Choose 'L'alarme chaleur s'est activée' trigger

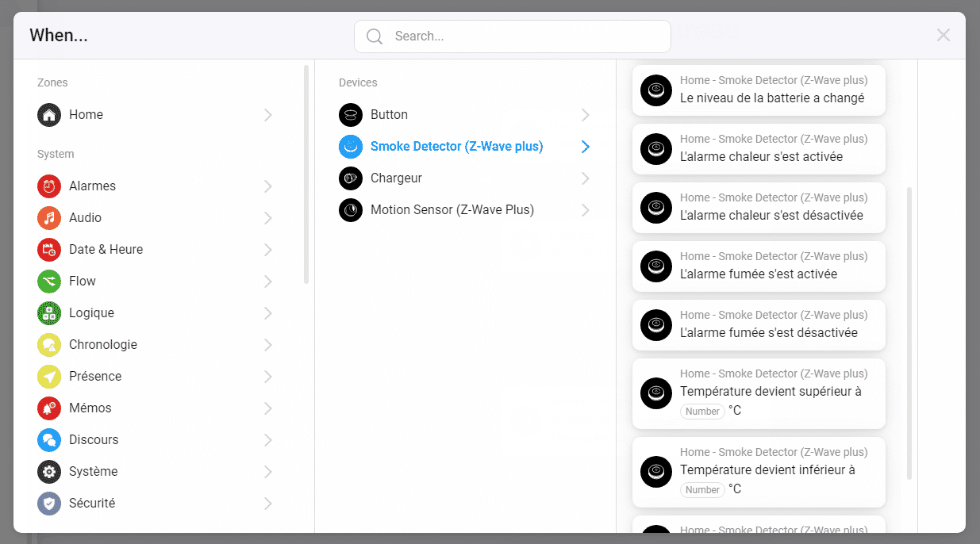(759, 149)
